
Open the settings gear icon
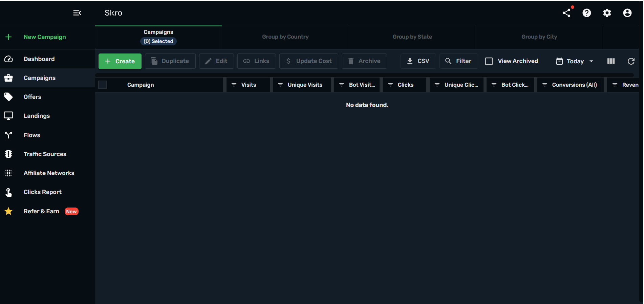[x=607, y=13]
